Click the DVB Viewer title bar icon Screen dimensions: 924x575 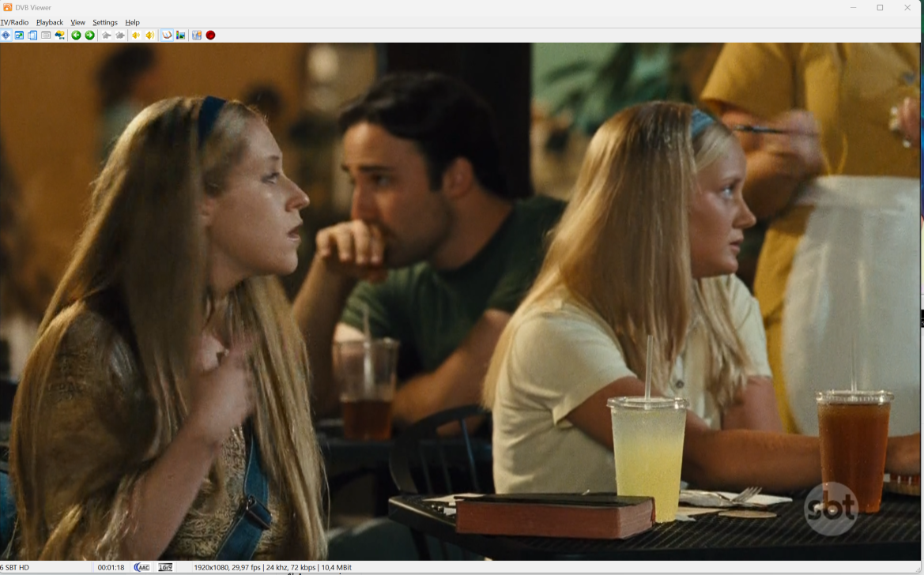[7, 7]
